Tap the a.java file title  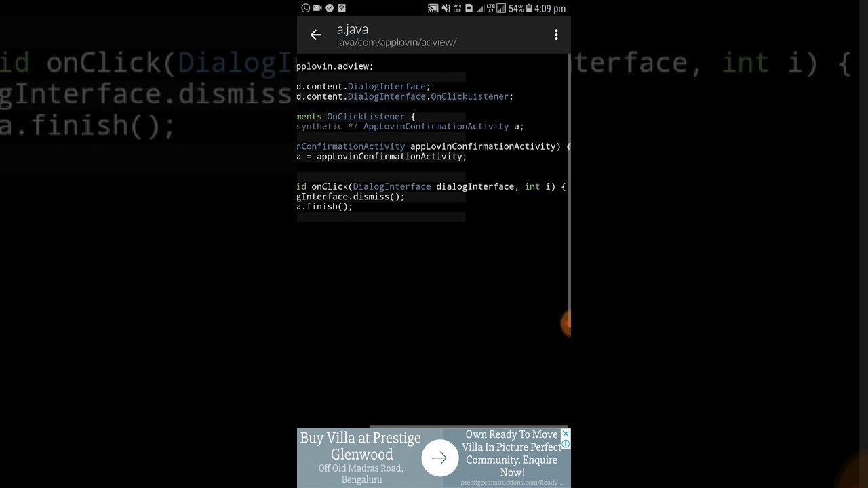[353, 29]
